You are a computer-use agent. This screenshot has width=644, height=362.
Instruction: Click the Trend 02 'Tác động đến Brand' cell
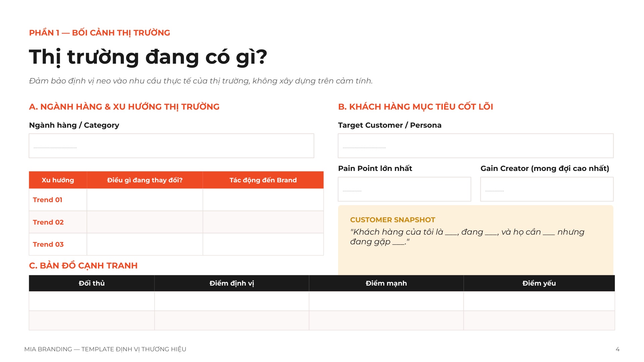[x=263, y=222]
